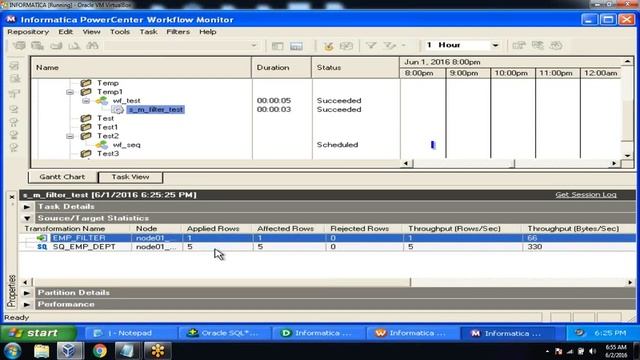Image resolution: width=640 pixels, height=360 pixels.
Task: Collapse the wf_test workflow node
Action: (x=86, y=101)
